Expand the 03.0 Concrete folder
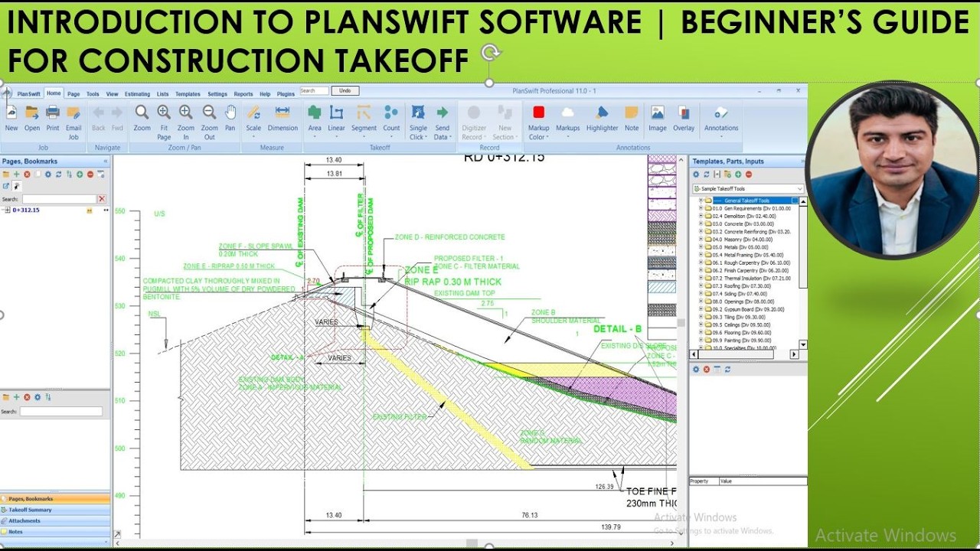The width and height of the screenshot is (980, 551). 701,223
